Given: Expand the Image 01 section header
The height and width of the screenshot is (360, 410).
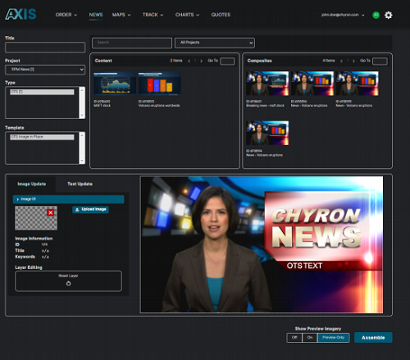Looking at the screenshot, I should click(x=68, y=199).
